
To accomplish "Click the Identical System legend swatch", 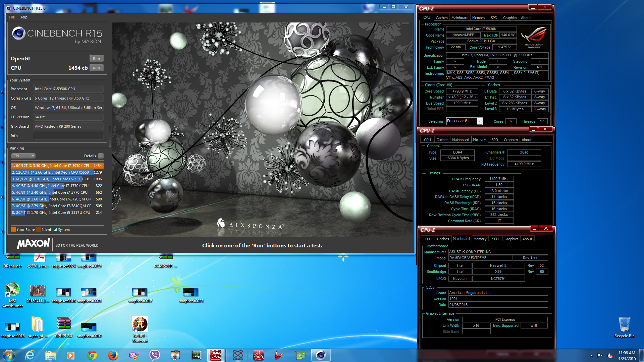I will [x=39, y=230].
